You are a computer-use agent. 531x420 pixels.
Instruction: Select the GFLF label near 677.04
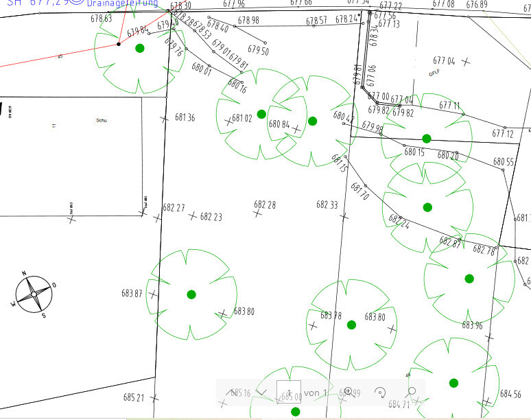tap(434, 72)
